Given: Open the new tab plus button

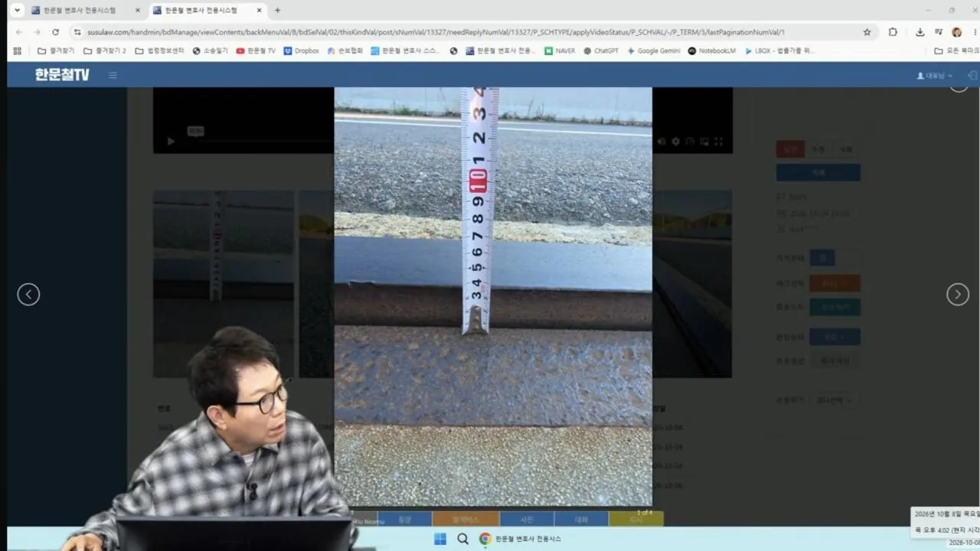Looking at the screenshot, I should (x=277, y=11).
